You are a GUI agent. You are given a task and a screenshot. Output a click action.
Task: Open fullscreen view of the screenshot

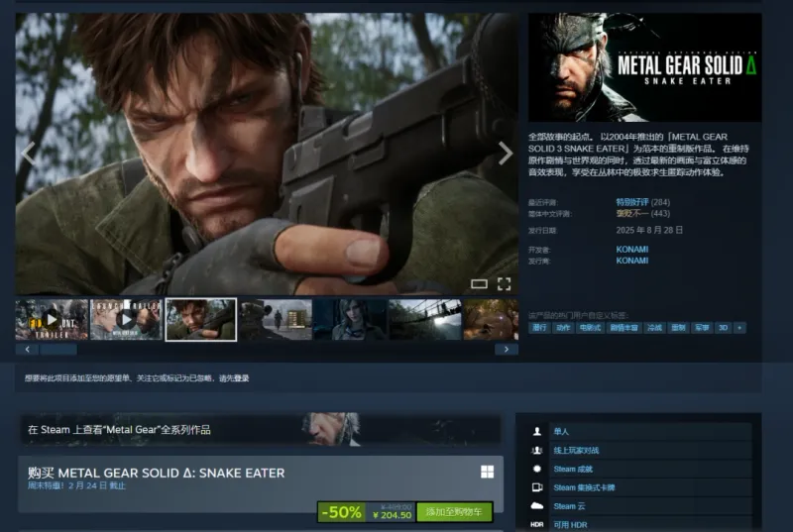coord(504,284)
